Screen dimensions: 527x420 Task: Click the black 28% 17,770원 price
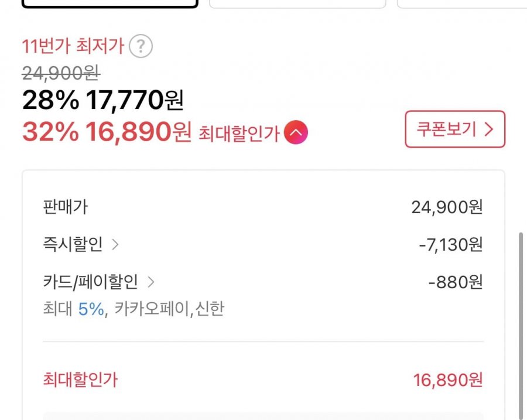[x=103, y=101]
